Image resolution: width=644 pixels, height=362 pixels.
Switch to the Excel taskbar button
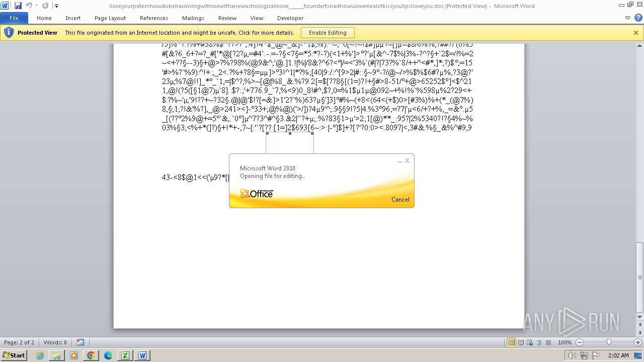tap(125, 355)
